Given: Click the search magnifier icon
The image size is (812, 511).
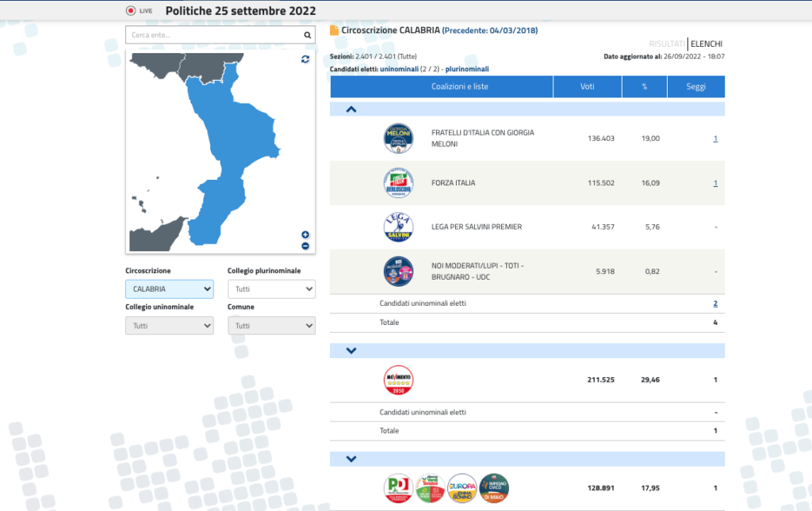Looking at the screenshot, I should 307,35.
